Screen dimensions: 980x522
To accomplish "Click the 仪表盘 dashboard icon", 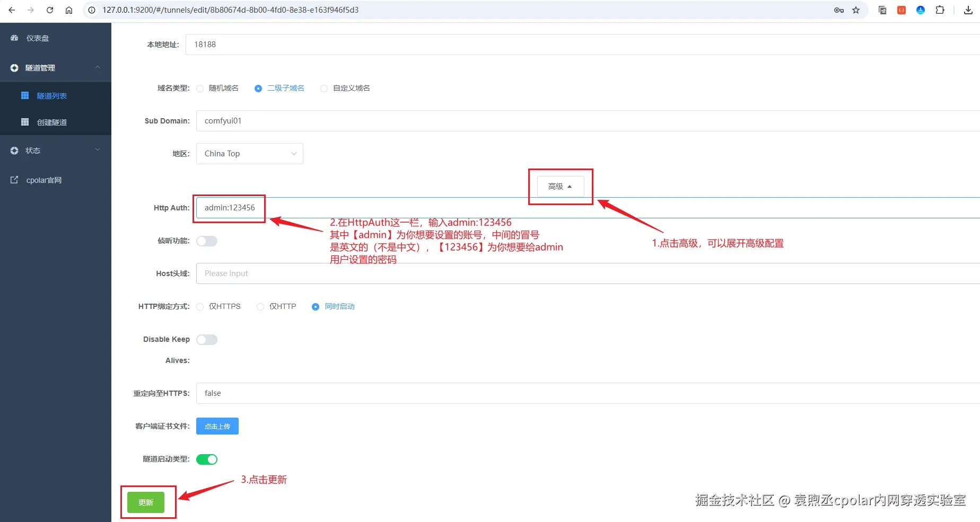I will tap(14, 38).
